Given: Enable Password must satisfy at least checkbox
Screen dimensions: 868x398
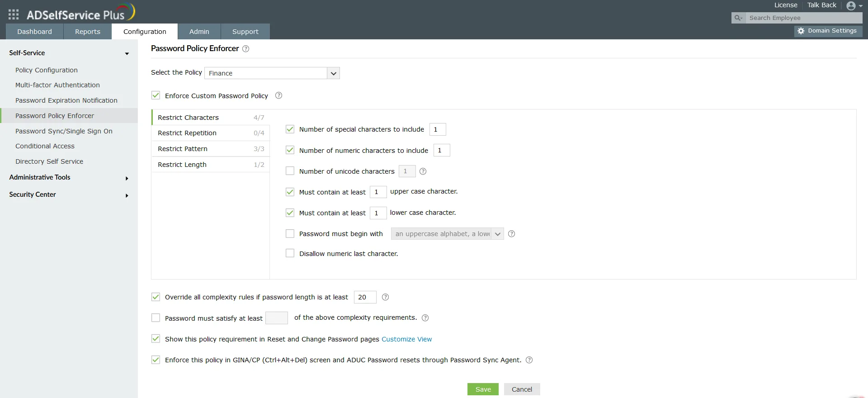Looking at the screenshot, I should coord(156,318).
